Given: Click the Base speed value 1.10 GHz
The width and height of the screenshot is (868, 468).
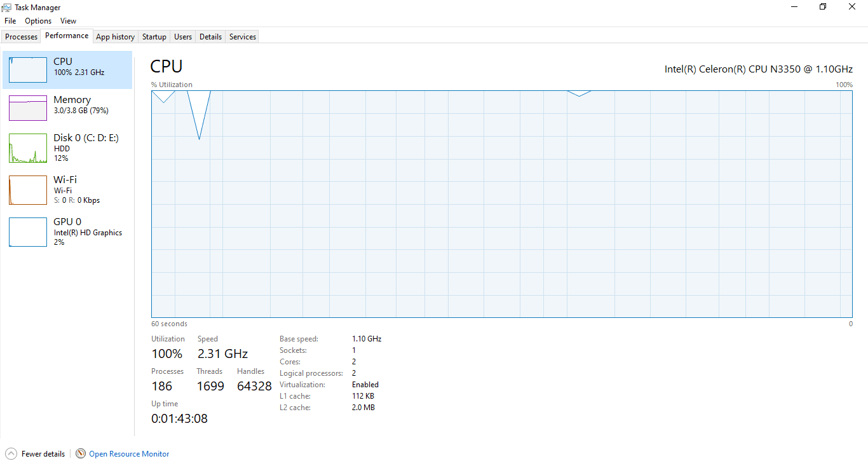Looking at the screenshot, I should 367,339.
